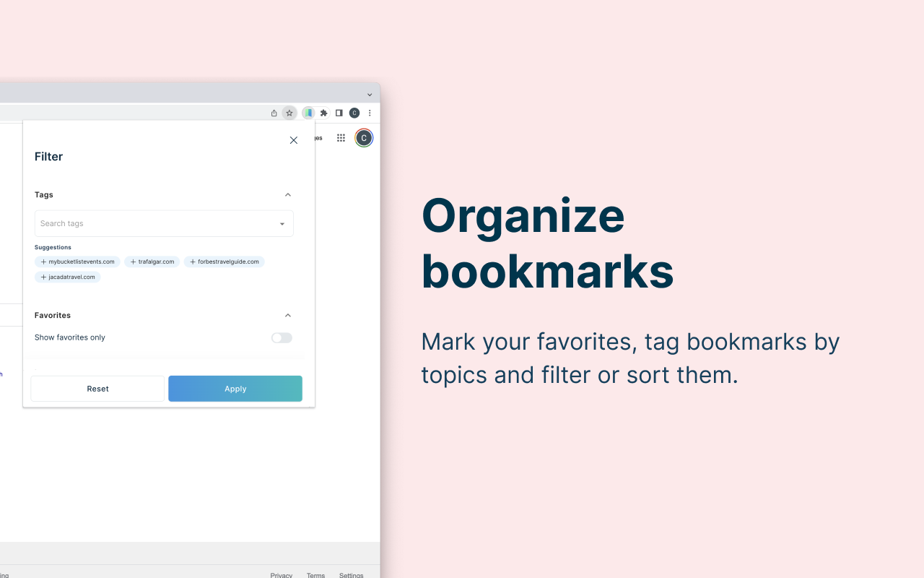Image resolution: width=924 pixels, height=578 pixels.
Task: Open the Chrome three-dot menu
Action: [x=370, y=113]
